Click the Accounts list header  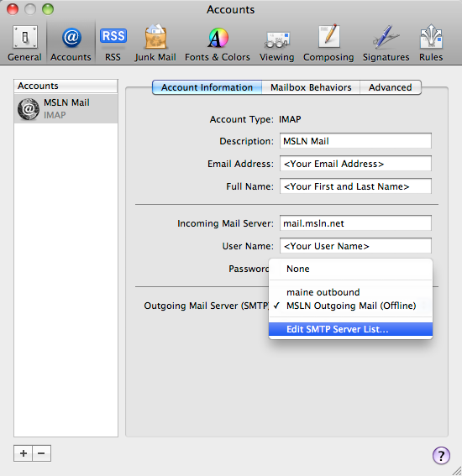click(x=66, y=86)
